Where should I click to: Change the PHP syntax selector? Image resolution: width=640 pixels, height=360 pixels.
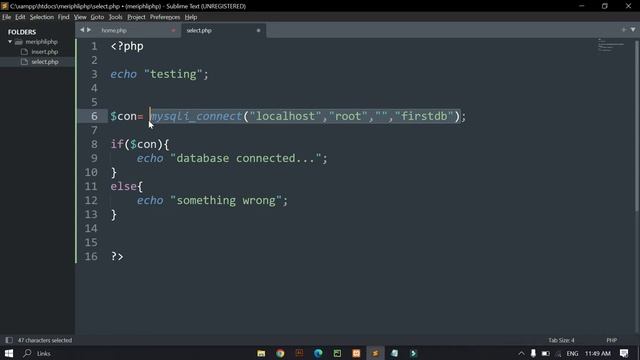pos(611,340)
